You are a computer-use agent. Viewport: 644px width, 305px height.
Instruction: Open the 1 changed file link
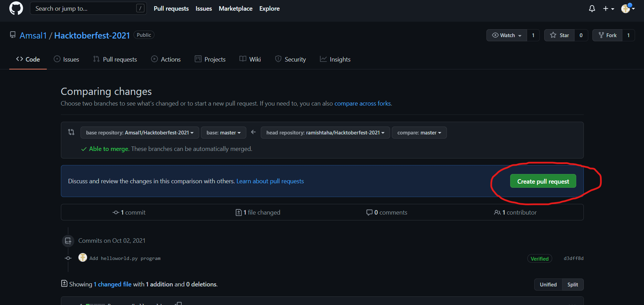[112, 284]
